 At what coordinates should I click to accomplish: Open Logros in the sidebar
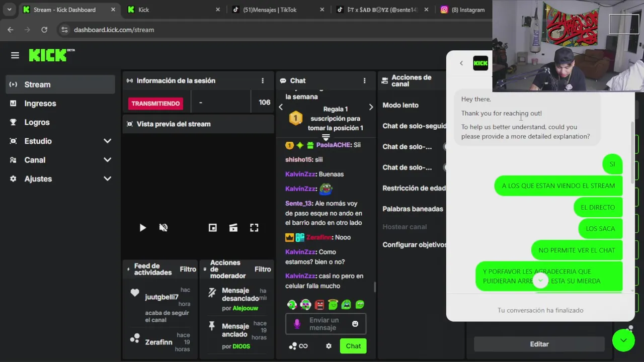tap(61, 122)
